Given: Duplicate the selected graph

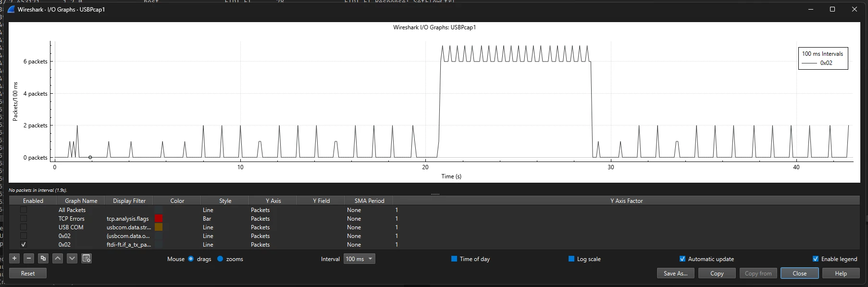Looking at the screenshot, I should pyautogui.click(x=43, y=259).
